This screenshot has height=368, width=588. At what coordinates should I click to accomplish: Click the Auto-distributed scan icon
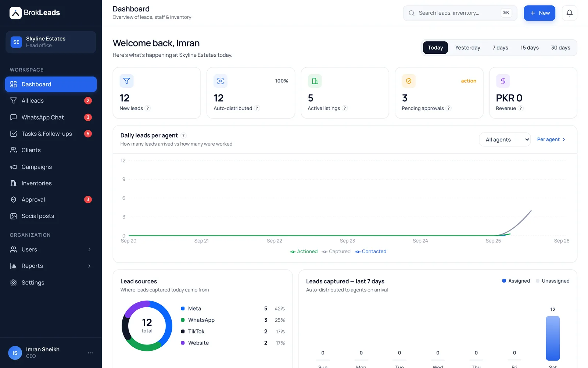point(220,81)
